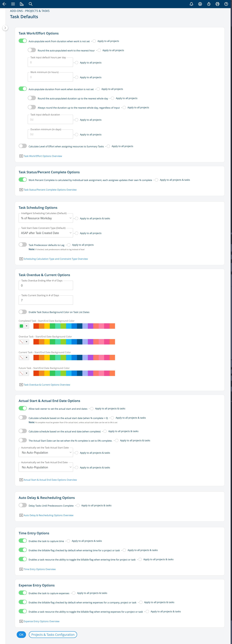Play the Expense Entry Options Overview video icon
232x644 pixels.
tap(21, 621)
